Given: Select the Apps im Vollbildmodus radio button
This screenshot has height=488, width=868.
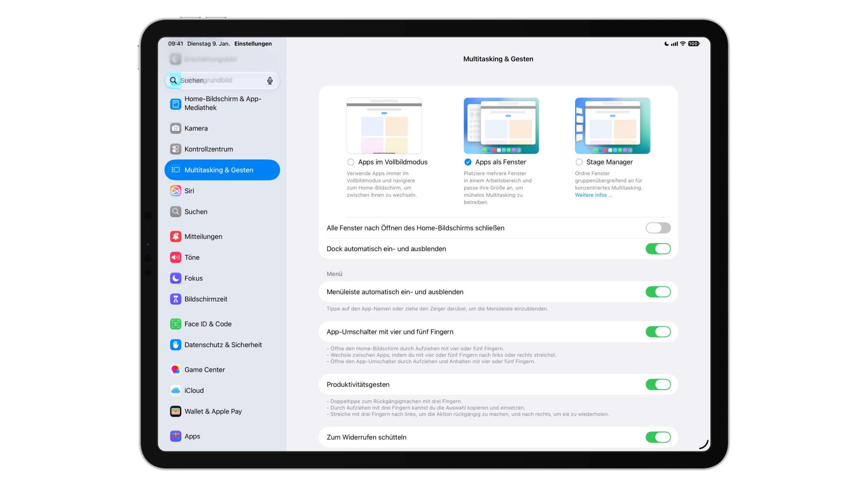Looking at the screenshot, I should [x=350, y=162].
